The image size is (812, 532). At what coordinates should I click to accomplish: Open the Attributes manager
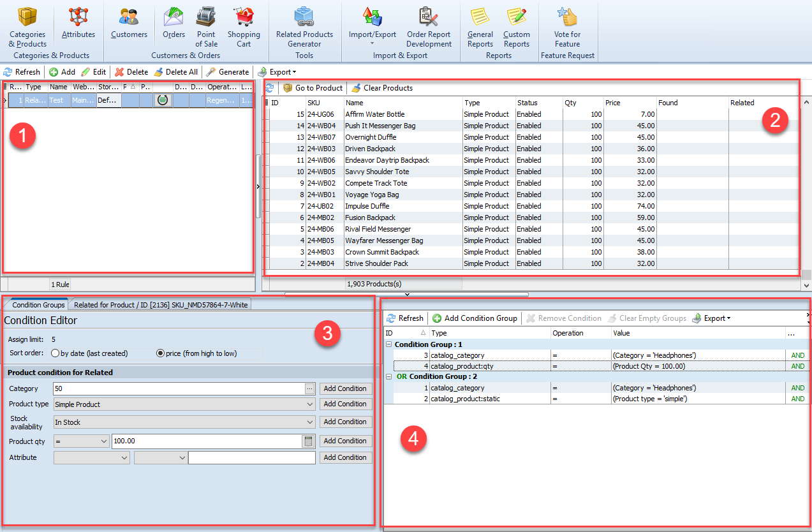click(78, 24)
